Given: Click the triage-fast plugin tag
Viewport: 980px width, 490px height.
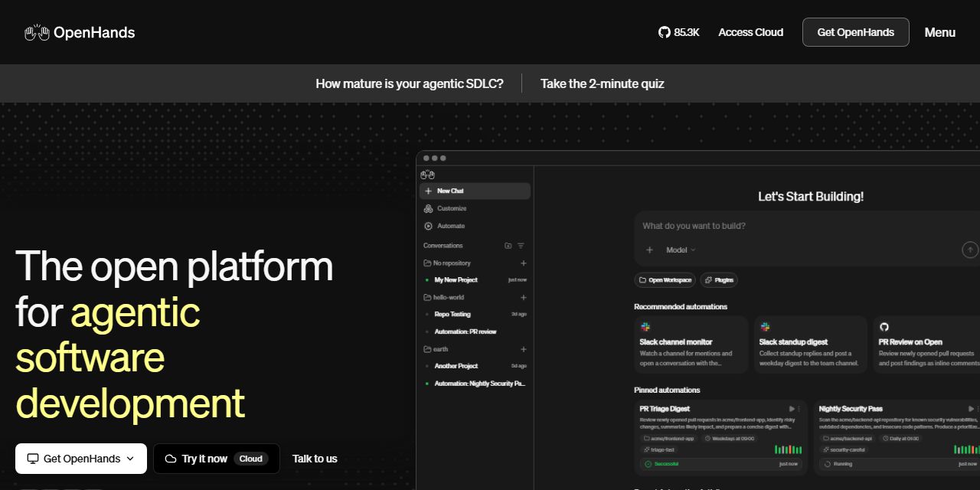Looking at the screenshot, I should coord(659,449).
